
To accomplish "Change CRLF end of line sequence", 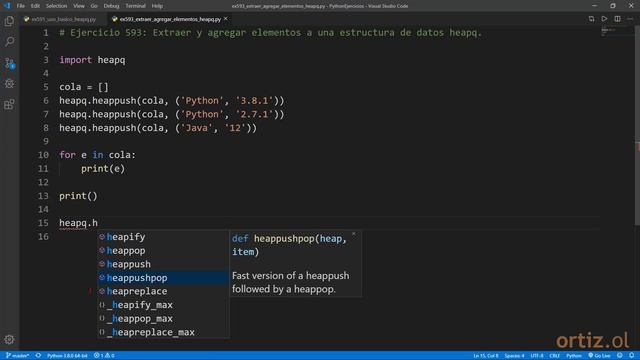I will (554, 356).
